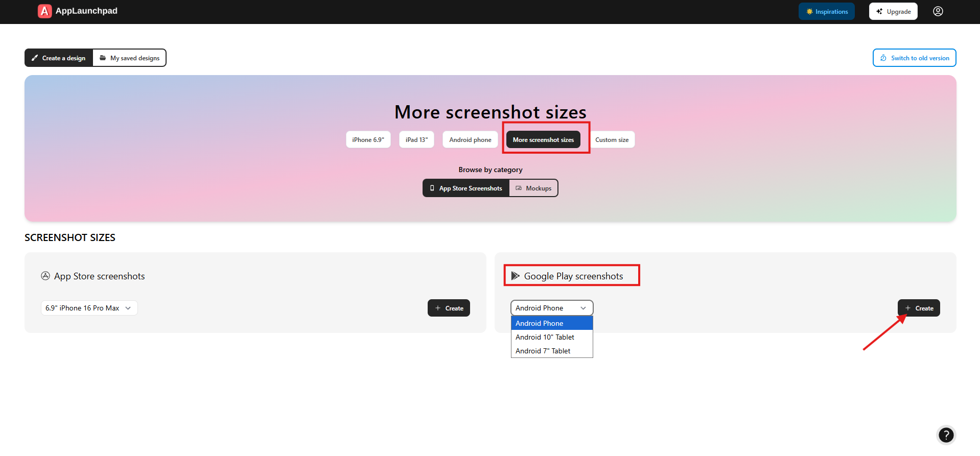Choose the iPad 13" size preset
The height and width of the screenshot is (456, 980).
[x=416, y=140]
